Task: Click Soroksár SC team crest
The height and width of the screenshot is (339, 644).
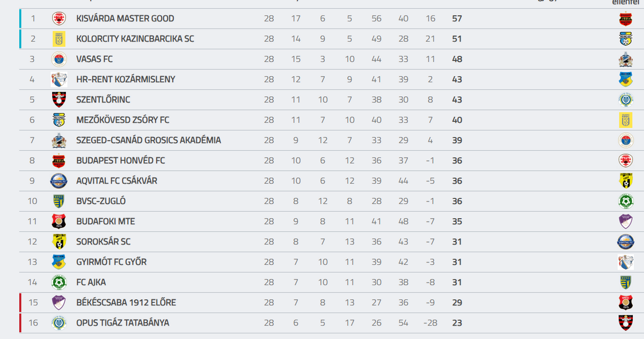Action: (x=58, y=242)
